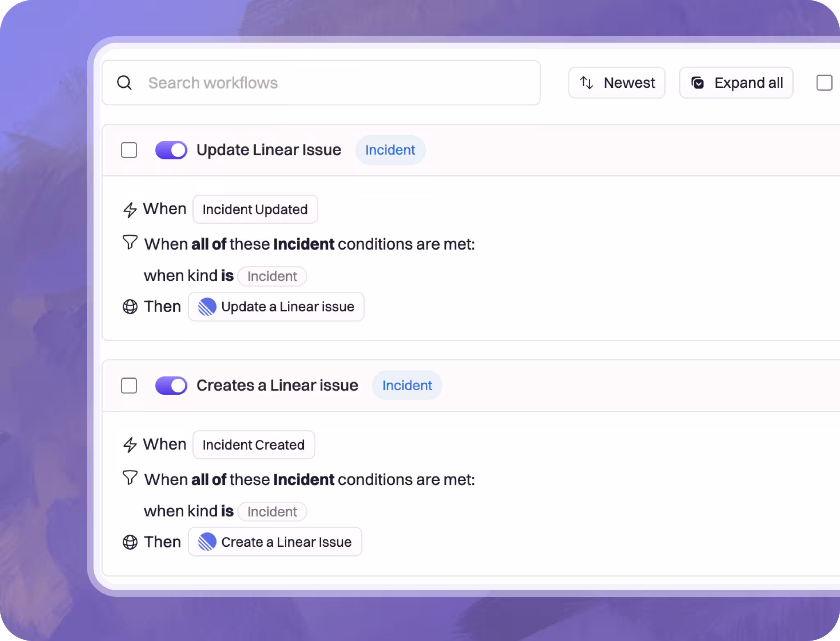Click the sort arrows icon beside Newest
840x641 pixels.
587,83
